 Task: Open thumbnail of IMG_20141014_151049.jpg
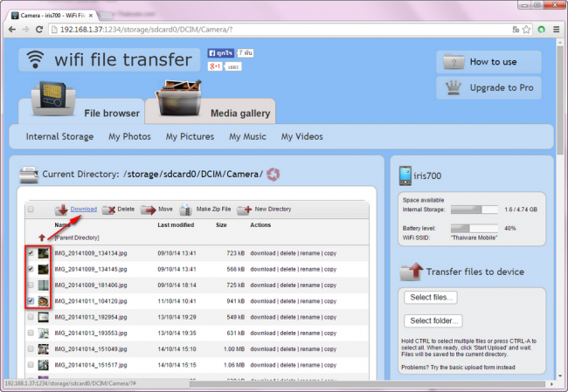point(43,349)
